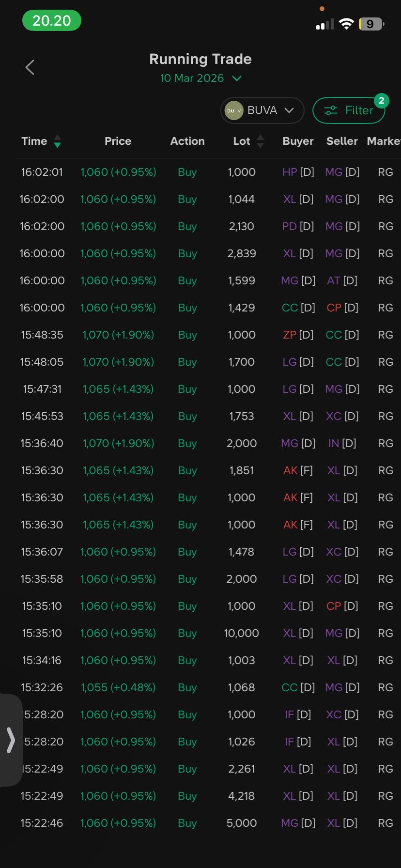Toggle the Lot column sort arrows
This screenshot has height=868, width=401.
click(x=261, y=141)
